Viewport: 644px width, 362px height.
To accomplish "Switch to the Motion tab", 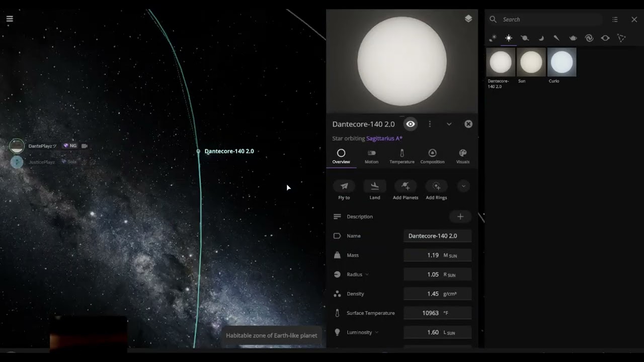I will coord(371,156).
